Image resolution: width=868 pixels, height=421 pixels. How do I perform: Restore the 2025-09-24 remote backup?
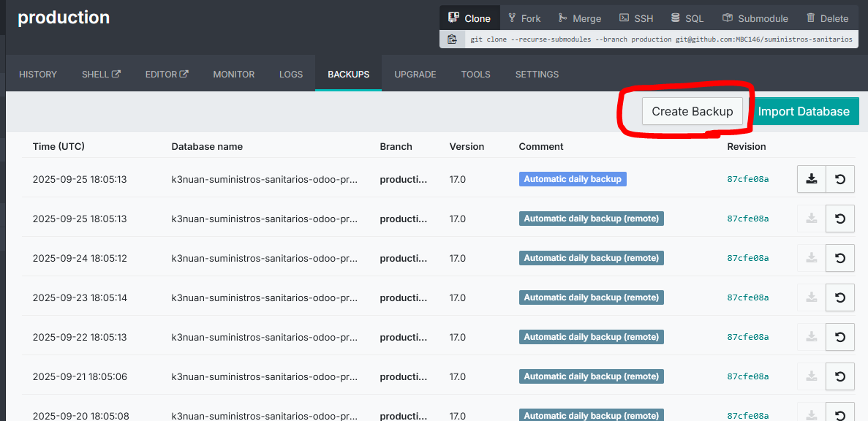(x=840, y=258)
